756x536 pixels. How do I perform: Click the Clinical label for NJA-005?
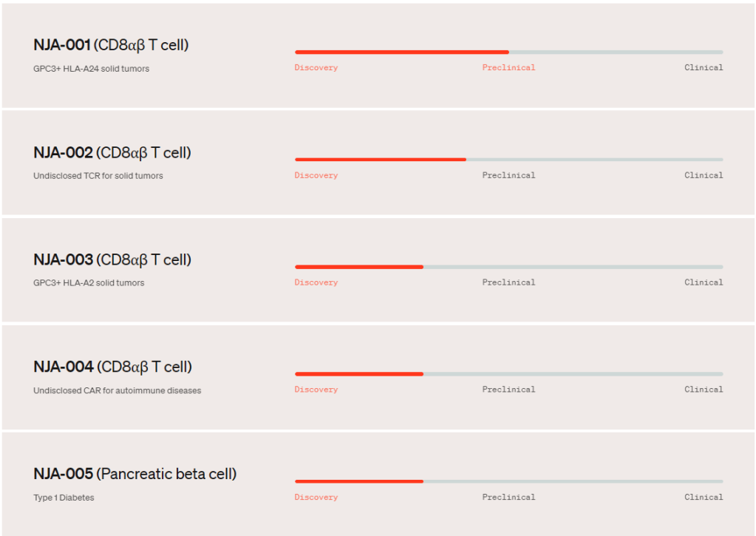click(704, 498)
